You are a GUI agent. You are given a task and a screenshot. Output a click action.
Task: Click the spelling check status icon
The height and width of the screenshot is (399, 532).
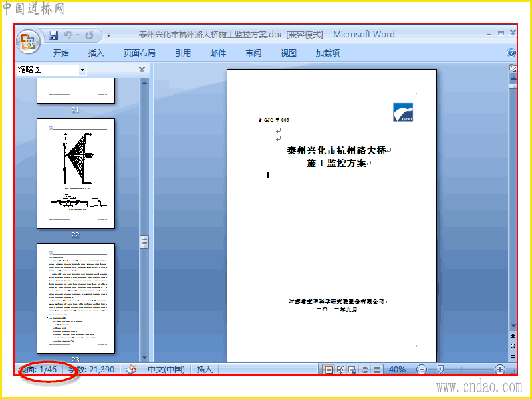pyautogui.click(x=131, y=370)
